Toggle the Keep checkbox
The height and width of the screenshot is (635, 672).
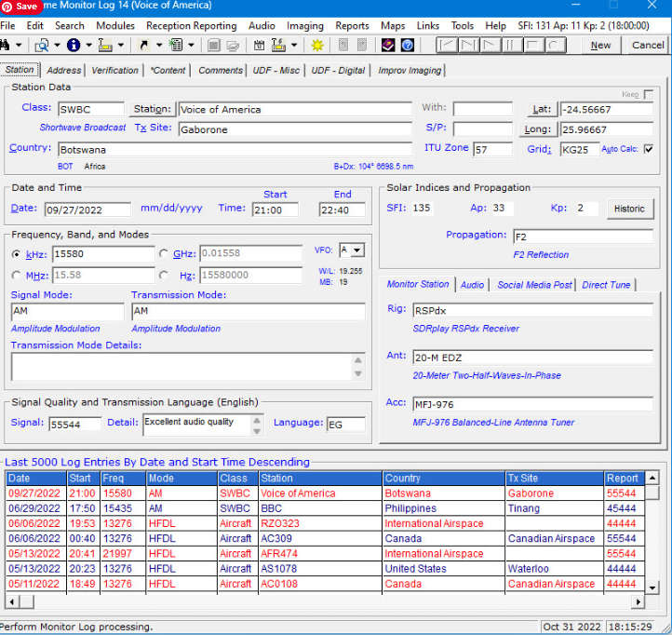click(649, 94)
